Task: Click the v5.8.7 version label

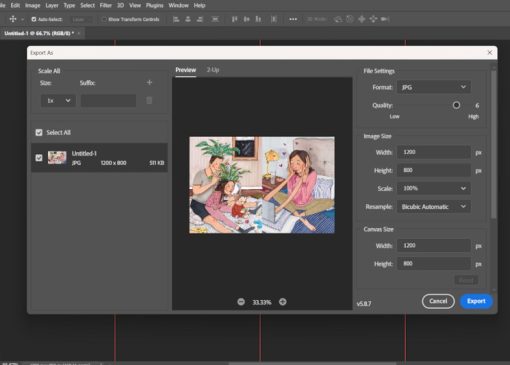Action: pyautogui.click(x=364, y=304)
